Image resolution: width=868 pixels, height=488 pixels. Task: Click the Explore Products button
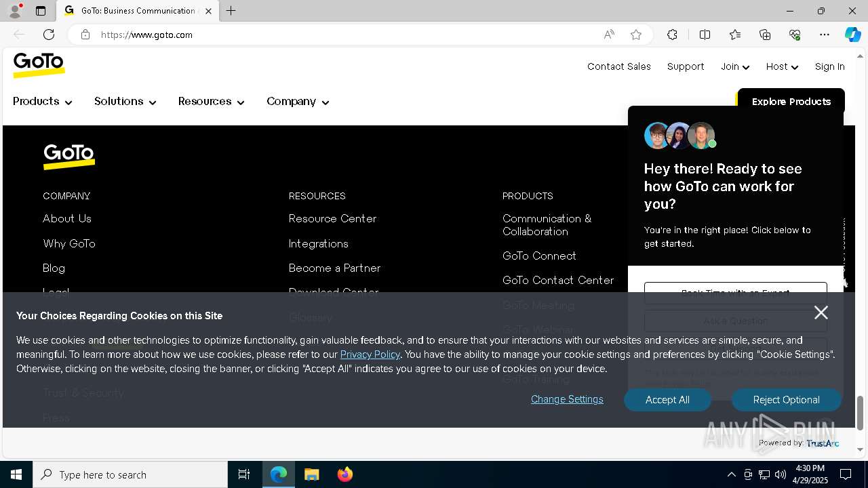791,102
